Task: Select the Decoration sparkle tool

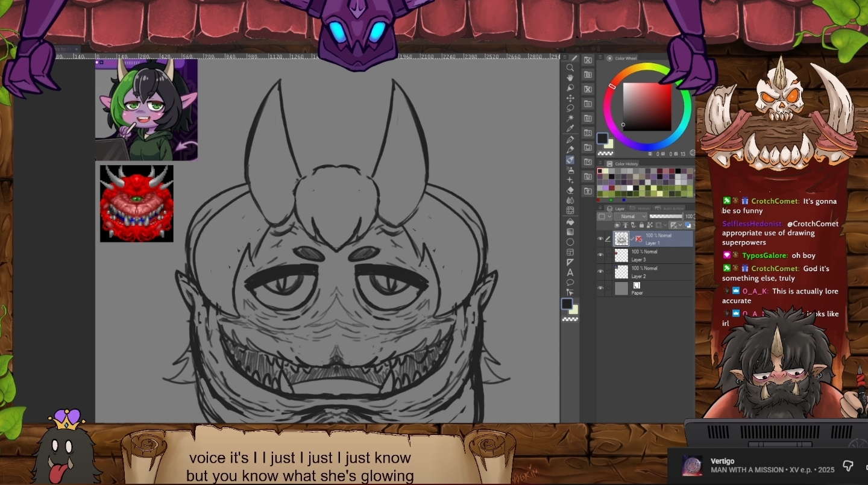Action: click(570, 180)
